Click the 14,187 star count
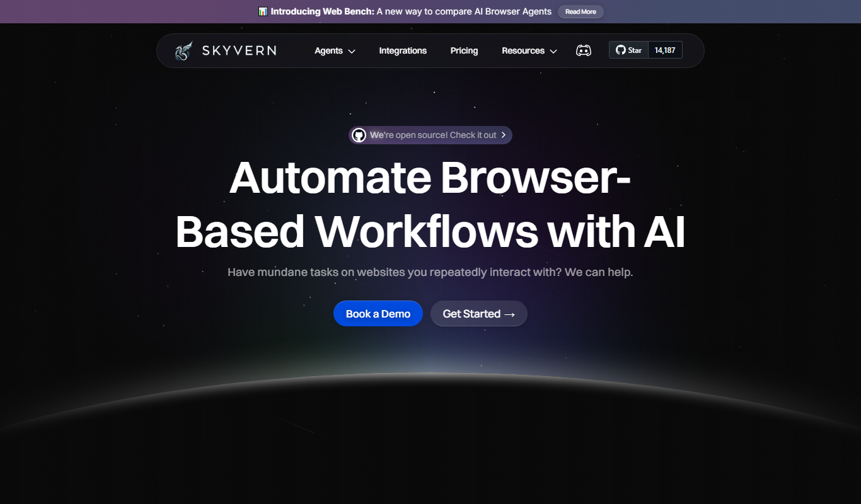 coord(665,50)
